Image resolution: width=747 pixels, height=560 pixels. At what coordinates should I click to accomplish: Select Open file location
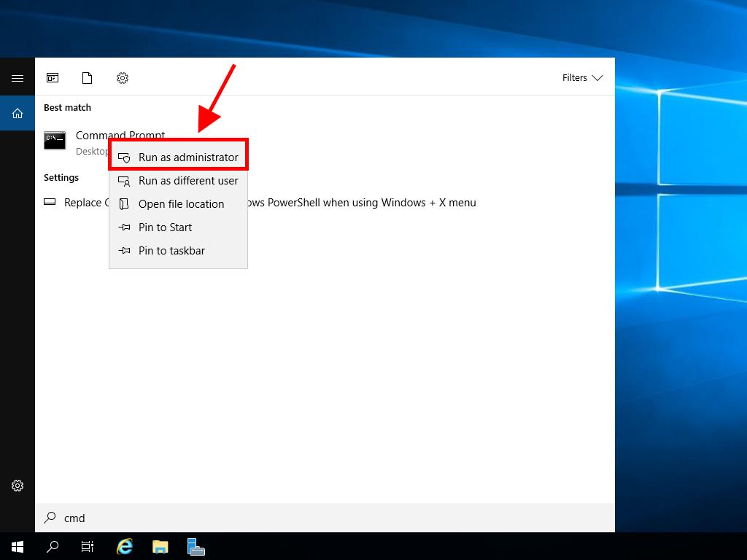[x=178, y=204]
